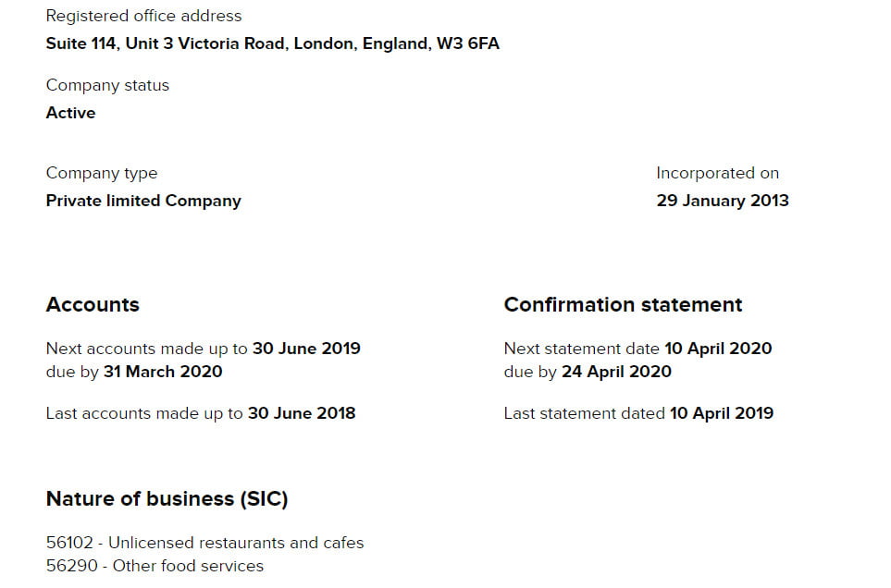Click the 31 March 2020 due date
Image resolution: width=891 pixels, height=588 pixels.
point(163,372)
